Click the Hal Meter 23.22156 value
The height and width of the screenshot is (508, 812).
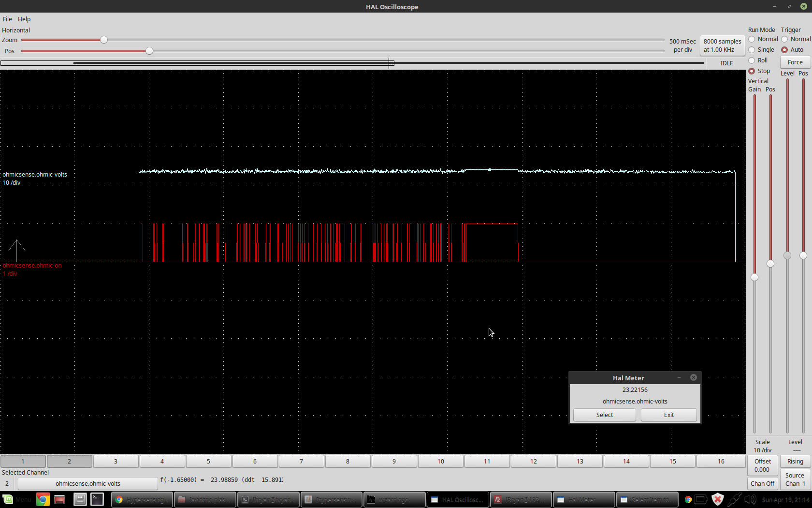click(x=635, y=389)
